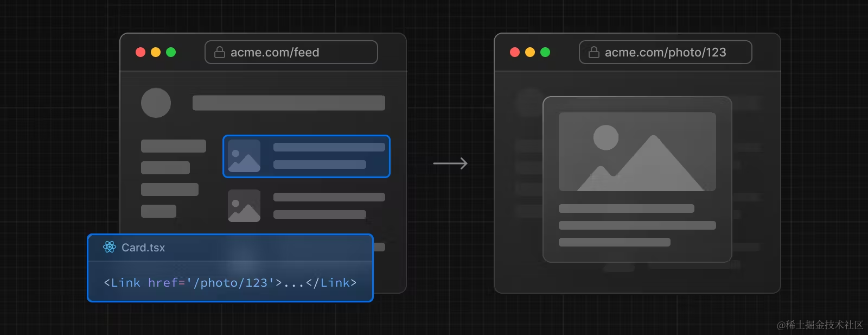
Task: Minimize the acme.com/feed window with yellow dot
Action: pos(156,52)
